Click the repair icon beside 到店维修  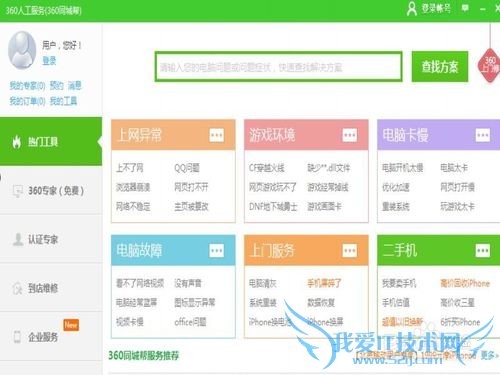[17, 288]
